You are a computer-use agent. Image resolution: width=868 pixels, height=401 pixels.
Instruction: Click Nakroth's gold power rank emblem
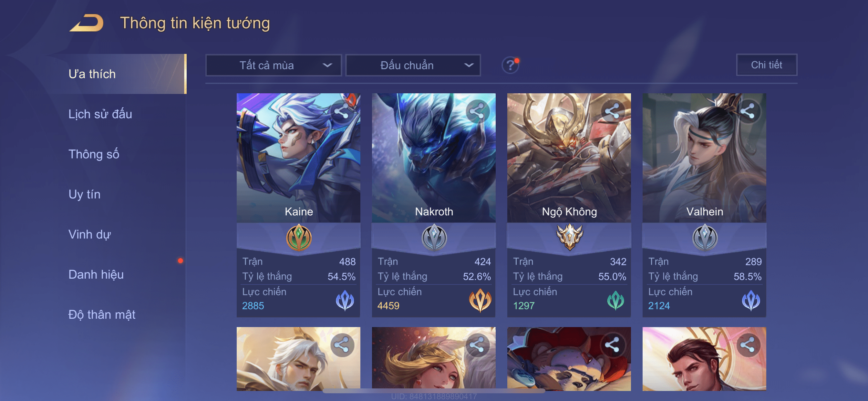click(x=480, y=300)
